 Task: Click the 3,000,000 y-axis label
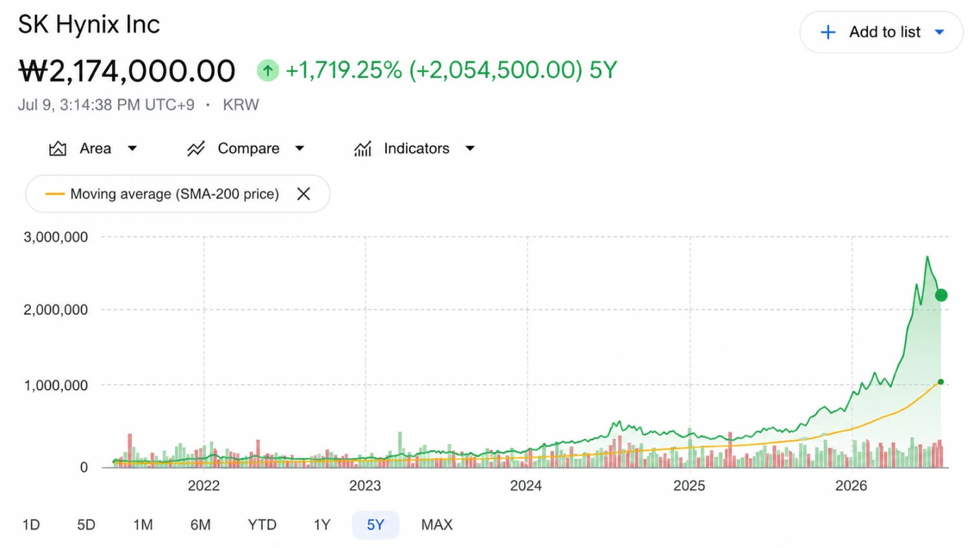pos(56,237)
